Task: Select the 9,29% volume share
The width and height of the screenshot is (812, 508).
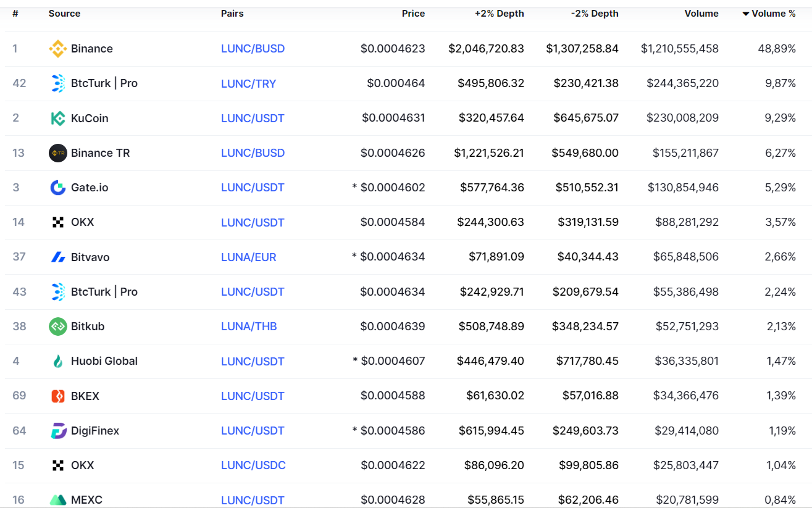Action: pyautogui.click(x=781, y=119)
